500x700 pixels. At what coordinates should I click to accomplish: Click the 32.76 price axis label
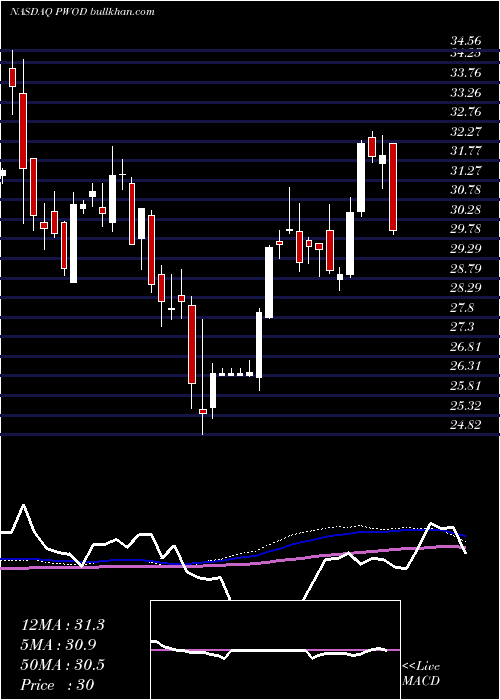(x=466, y=112)
